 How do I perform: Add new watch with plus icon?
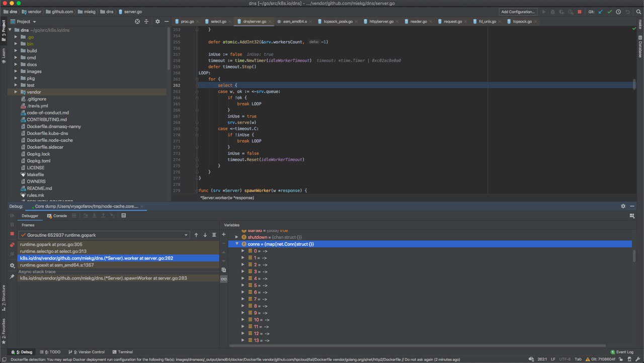tap(224, 234)
